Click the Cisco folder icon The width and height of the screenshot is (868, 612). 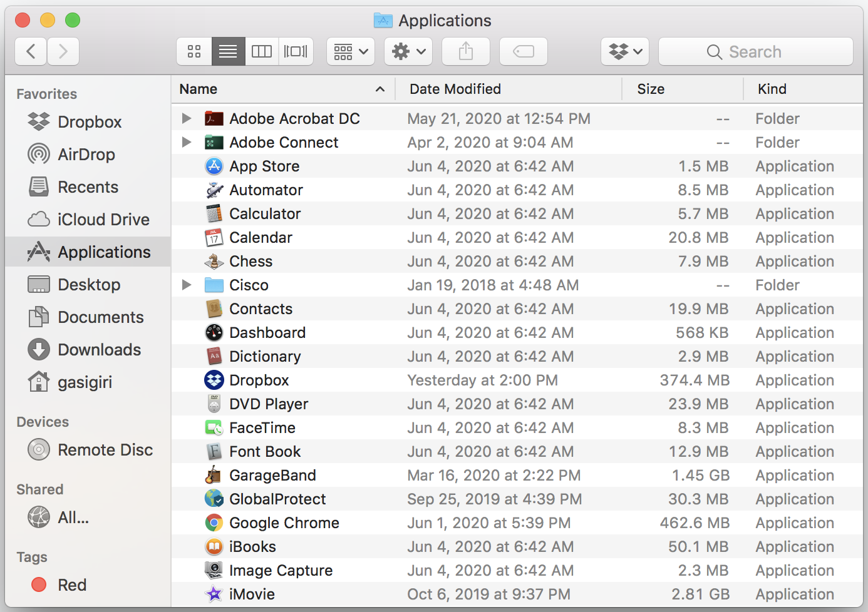[214, 285]
